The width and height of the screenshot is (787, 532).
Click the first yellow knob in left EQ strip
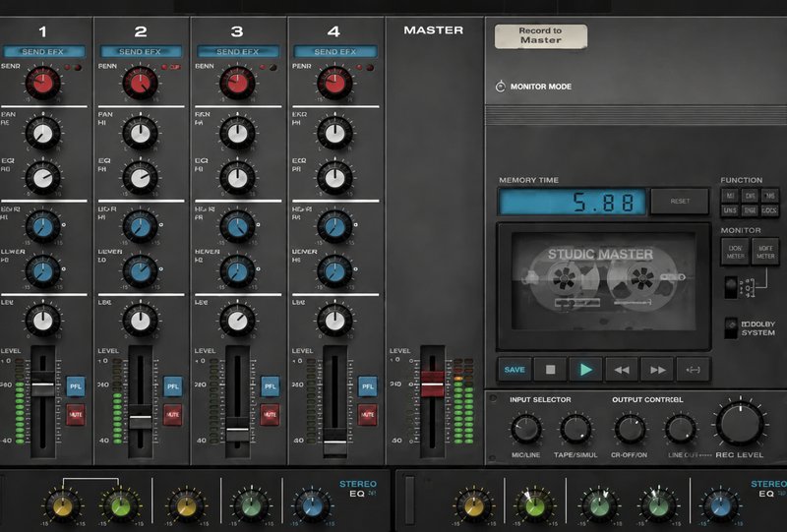(63, 506)
